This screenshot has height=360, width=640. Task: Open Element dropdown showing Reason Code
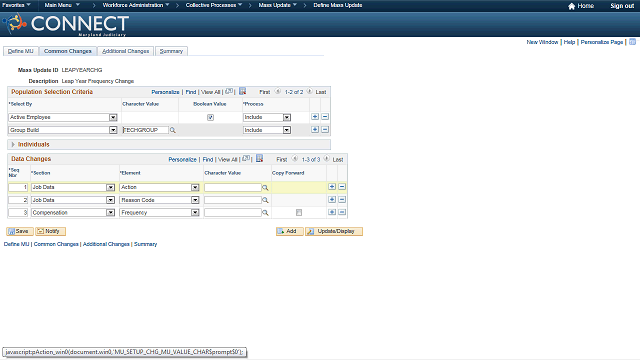pos(160,200)
